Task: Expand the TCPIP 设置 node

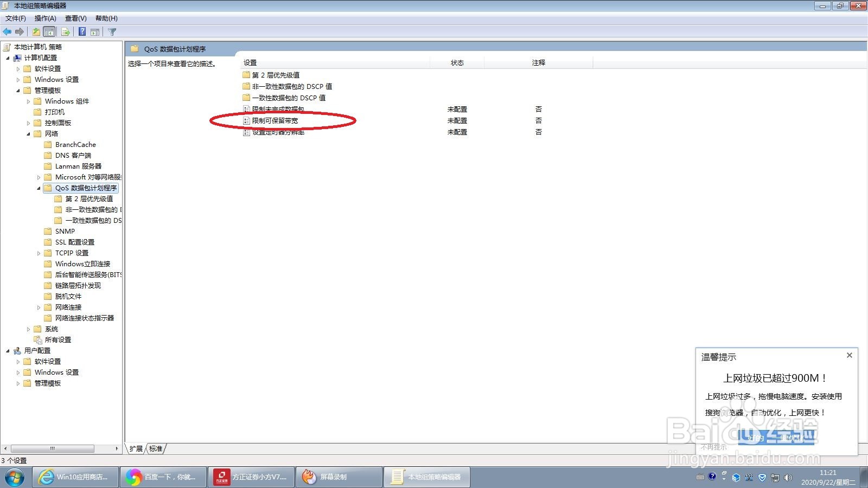Action: (x=39, y=253)
